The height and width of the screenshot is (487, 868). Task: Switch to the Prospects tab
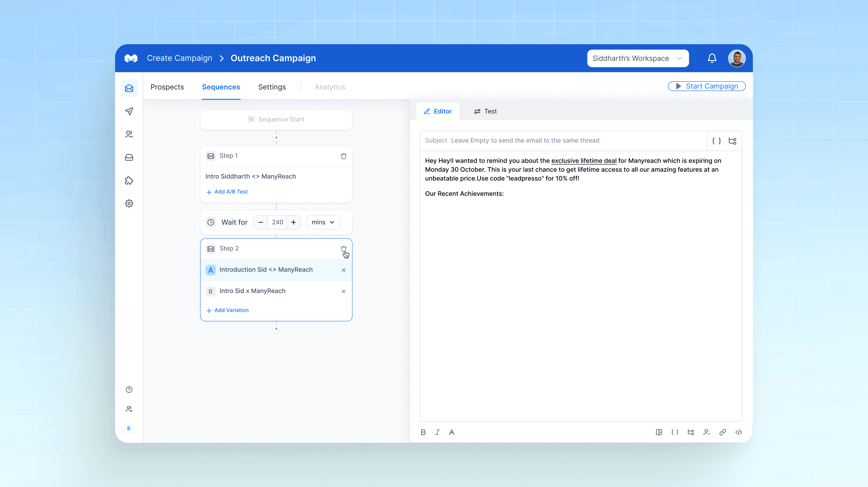point(167,87)
